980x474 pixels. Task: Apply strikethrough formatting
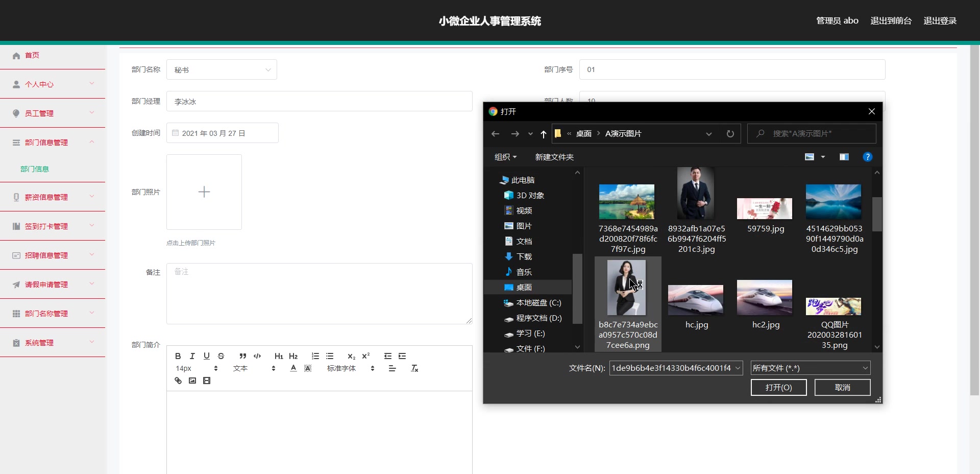coord(221,356)
